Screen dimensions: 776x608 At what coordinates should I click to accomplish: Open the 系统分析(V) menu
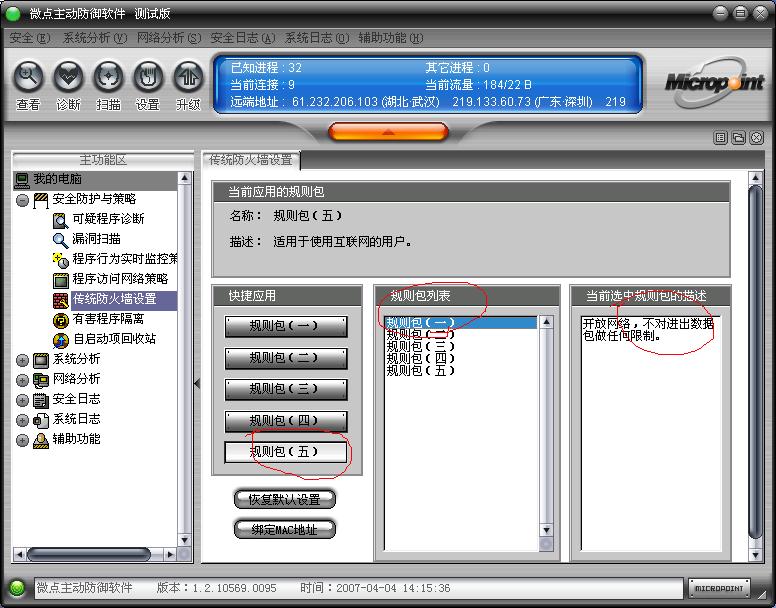95,38
